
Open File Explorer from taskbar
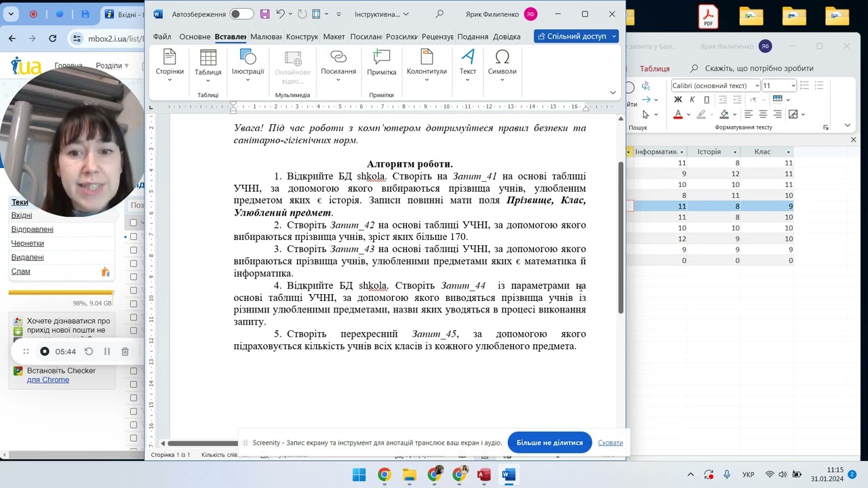pyautogui.click(x=409, y=474)
